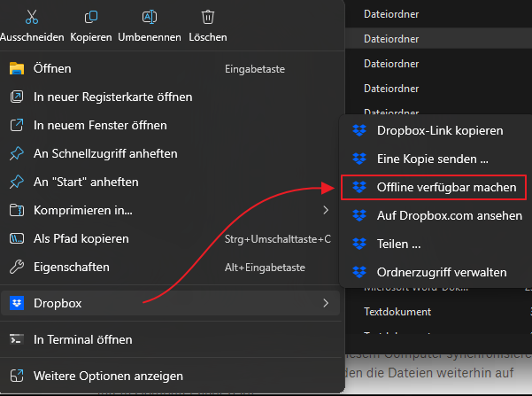Select In neuem Fenster öffnen
The width and height of the screenshot is (532, 396).
click(100, 125)
